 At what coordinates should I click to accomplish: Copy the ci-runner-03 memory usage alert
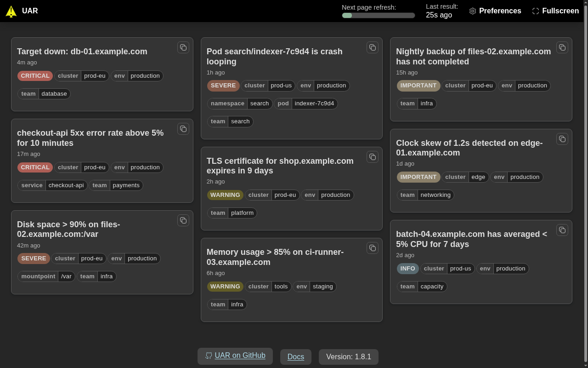pos(373,248)
